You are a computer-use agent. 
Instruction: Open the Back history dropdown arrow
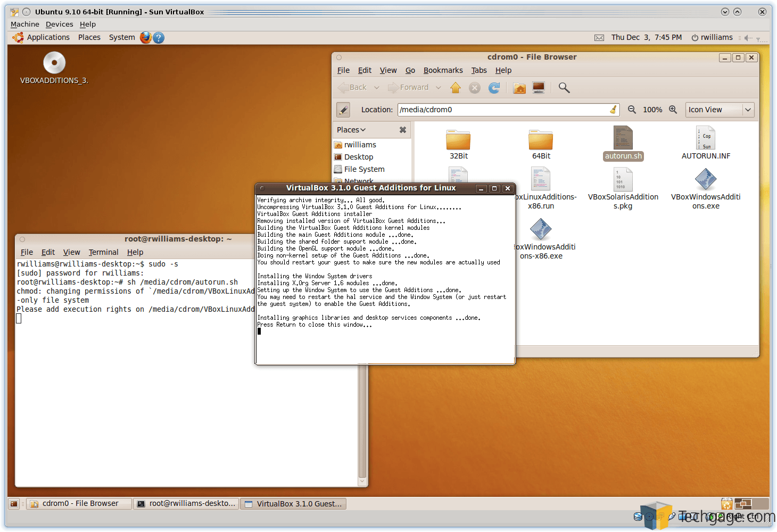point(377,88)
